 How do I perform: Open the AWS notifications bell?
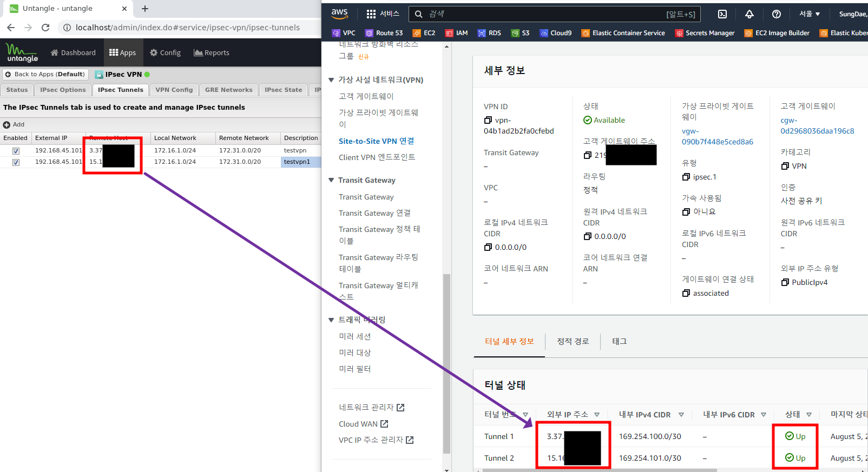pyautogui.click(x=749, y=14)
